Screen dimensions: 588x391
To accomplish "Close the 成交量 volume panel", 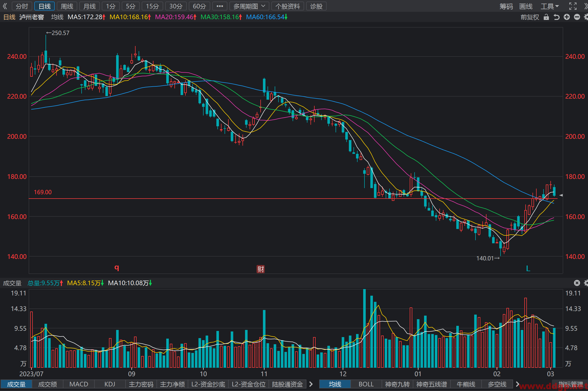I will click(x=577, y=283).
